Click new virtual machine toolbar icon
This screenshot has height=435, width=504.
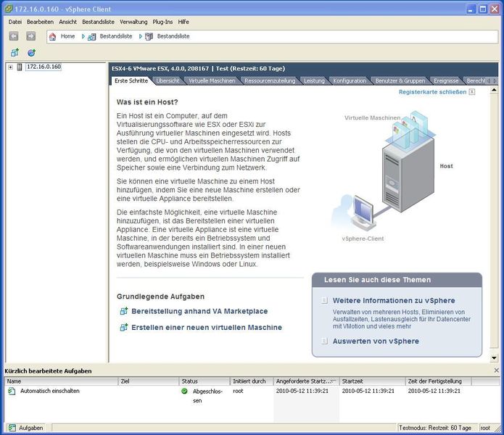15,52
